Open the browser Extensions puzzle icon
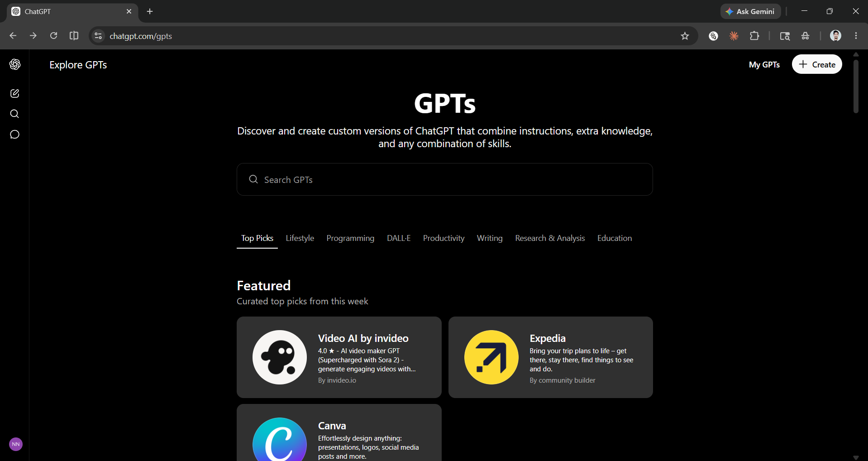Viewport: 868px width, 461px height. click(754, 36)
